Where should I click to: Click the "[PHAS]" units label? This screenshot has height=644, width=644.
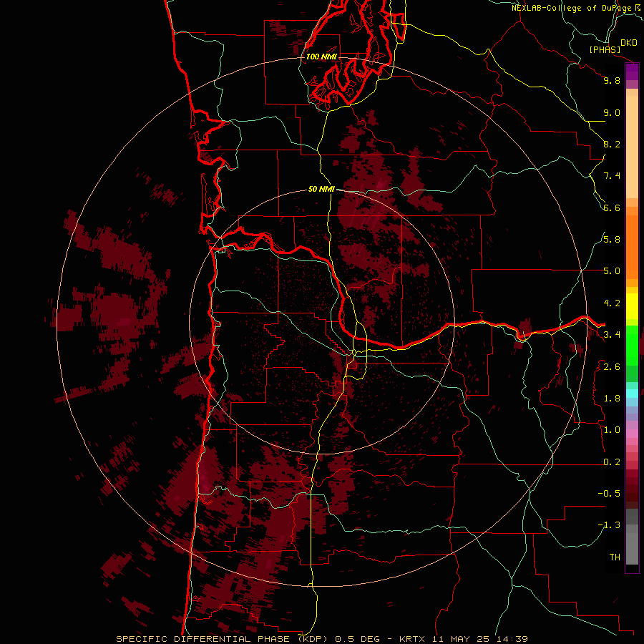click(x=605, y=49)
